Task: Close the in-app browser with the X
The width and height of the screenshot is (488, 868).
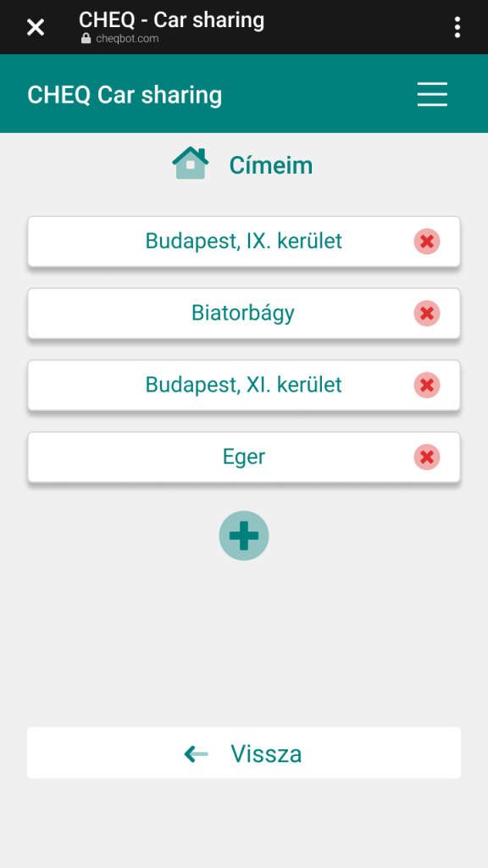Action: 36,26
